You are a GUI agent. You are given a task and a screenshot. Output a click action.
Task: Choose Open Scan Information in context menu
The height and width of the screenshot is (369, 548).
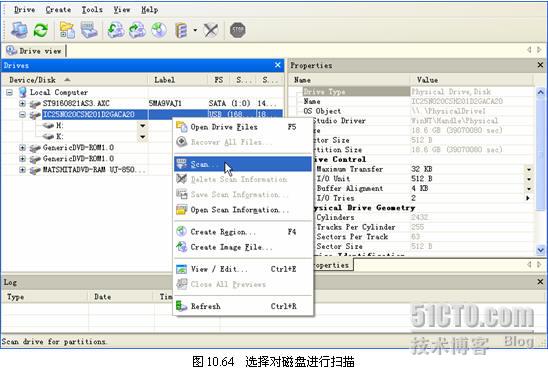243,210
